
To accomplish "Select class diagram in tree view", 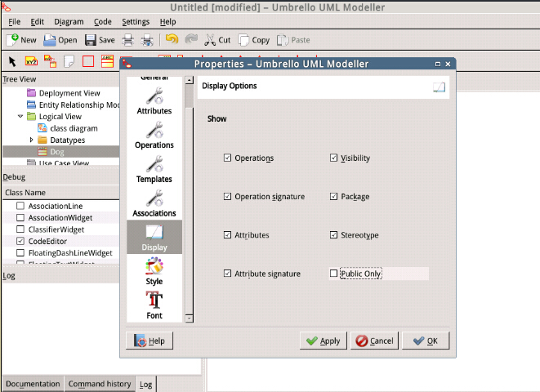I will pos(74,128).
